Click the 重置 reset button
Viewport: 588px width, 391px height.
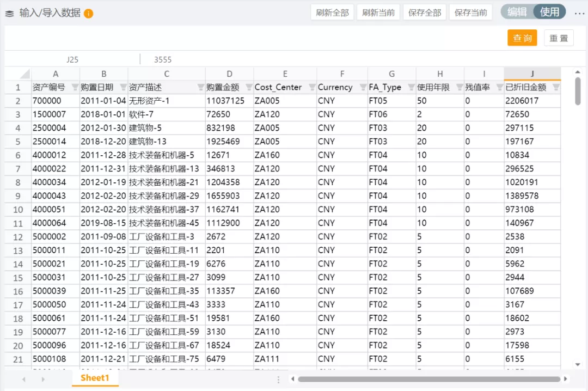559,38
